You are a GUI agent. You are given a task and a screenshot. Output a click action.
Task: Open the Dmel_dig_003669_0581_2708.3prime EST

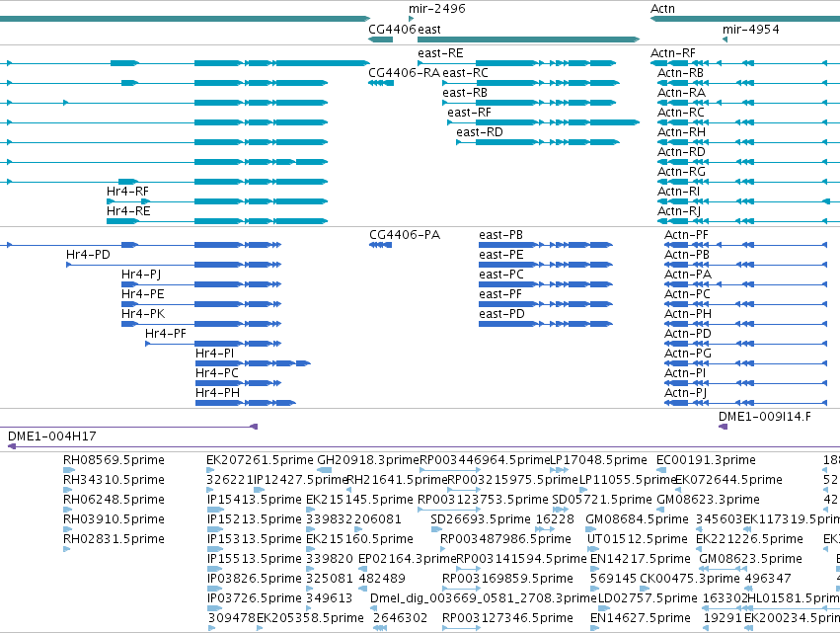click(484, 598)
